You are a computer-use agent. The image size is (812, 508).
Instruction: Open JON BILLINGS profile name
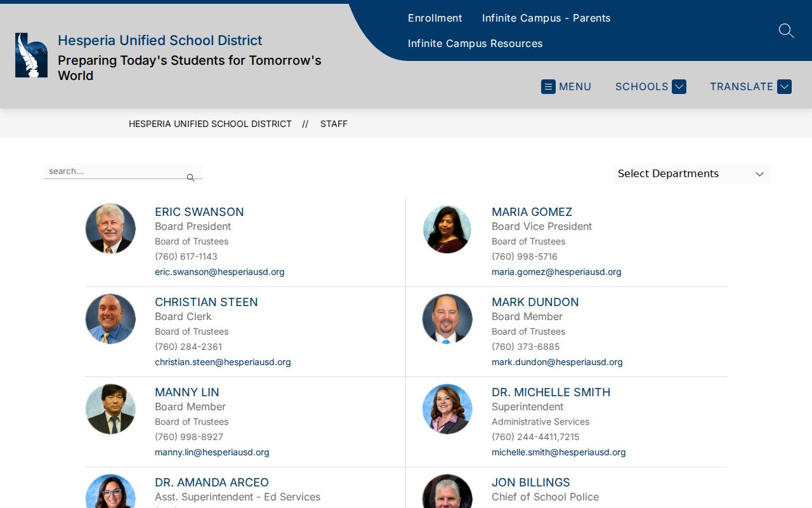(531, 483)
